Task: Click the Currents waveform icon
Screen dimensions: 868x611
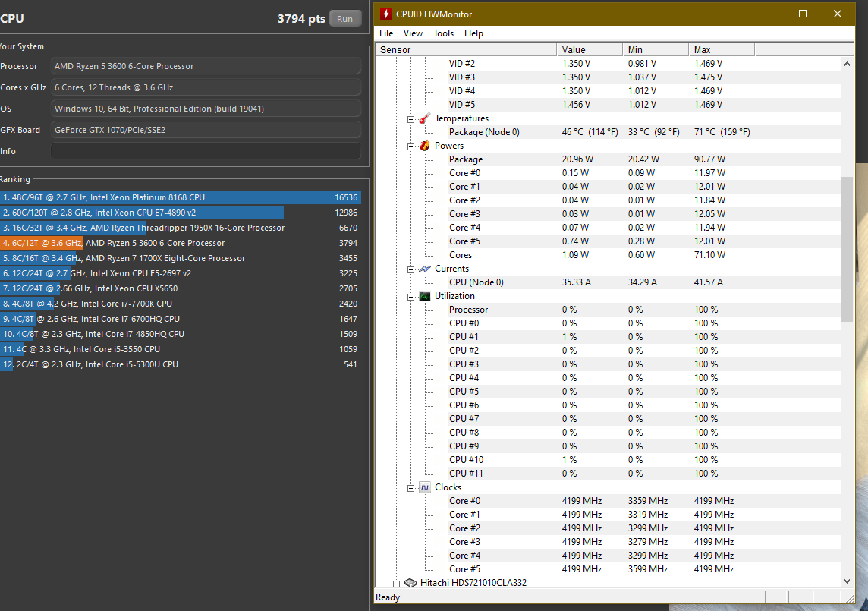Action: click(x=425, y=269)
